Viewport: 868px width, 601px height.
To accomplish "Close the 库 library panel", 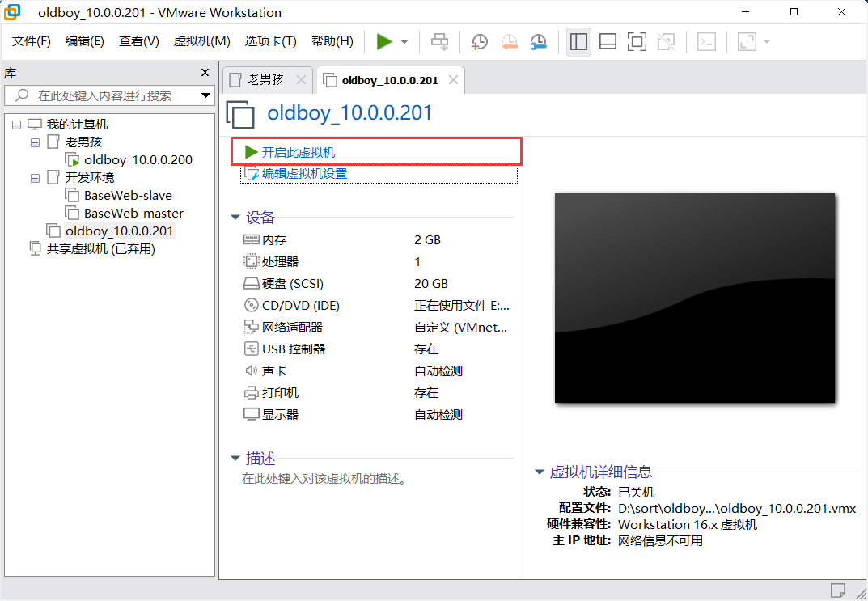I will pos(205,73).
